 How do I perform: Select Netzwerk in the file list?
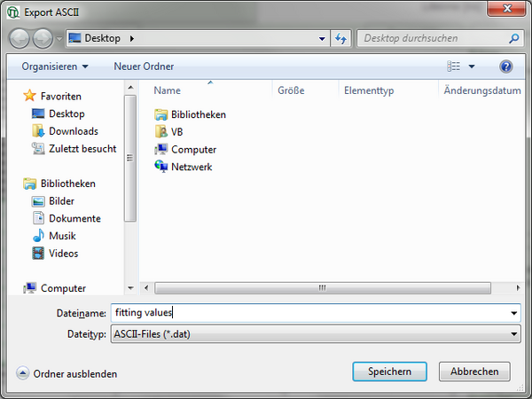click(192, 167)
